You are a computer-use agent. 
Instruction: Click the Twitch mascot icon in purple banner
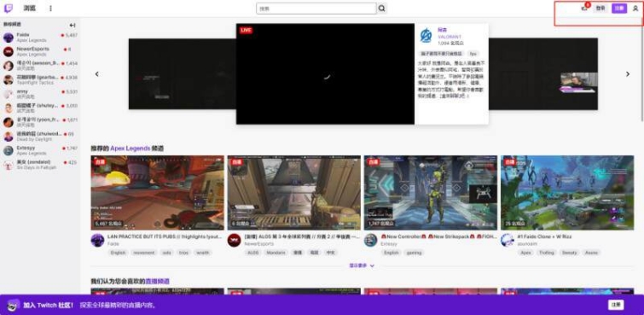coord(13,305)
